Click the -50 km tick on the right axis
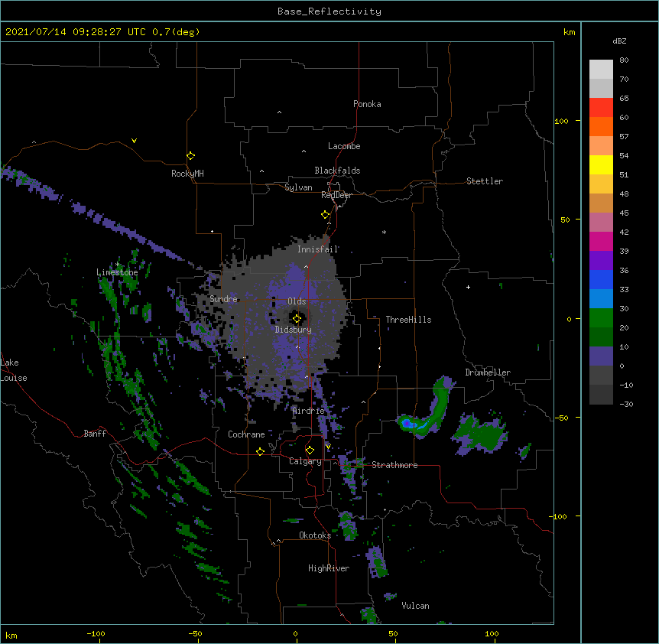This screenshot has width=659, height=644. click(561, 418)
